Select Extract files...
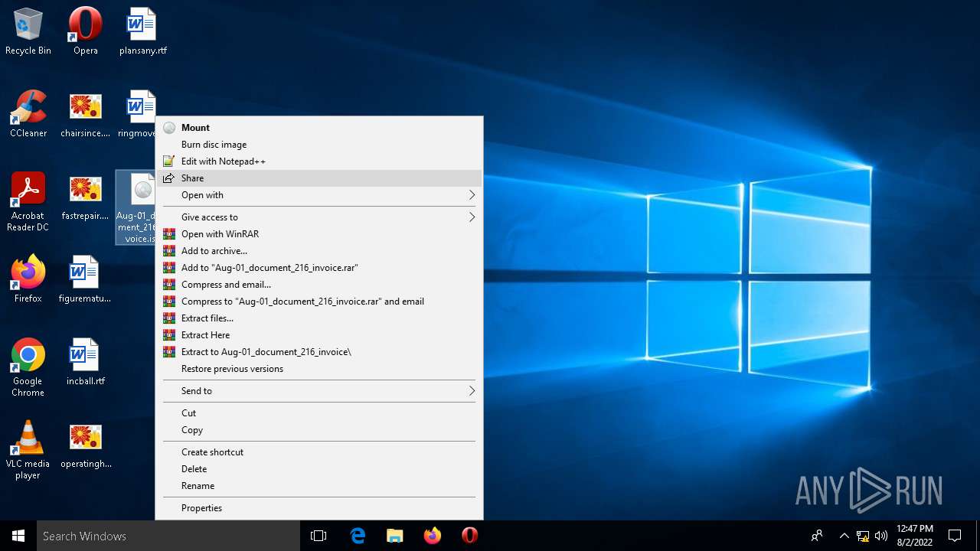Screen dimensions: 980x551 (x=319, y=318)
